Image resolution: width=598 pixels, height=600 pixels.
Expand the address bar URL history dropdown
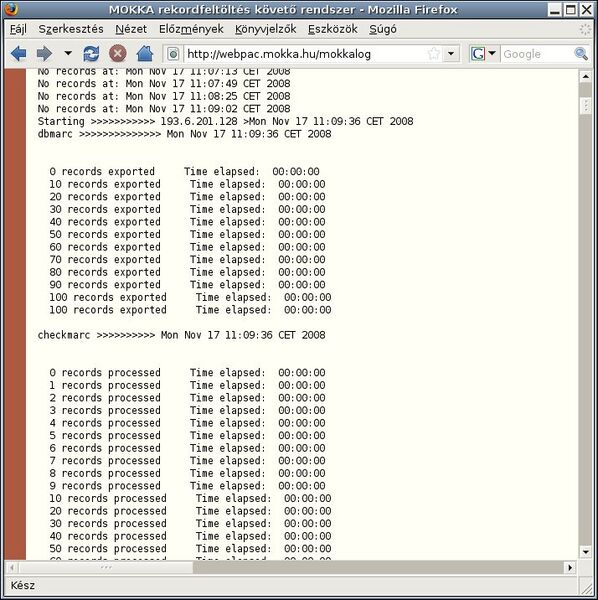point(451,54)
